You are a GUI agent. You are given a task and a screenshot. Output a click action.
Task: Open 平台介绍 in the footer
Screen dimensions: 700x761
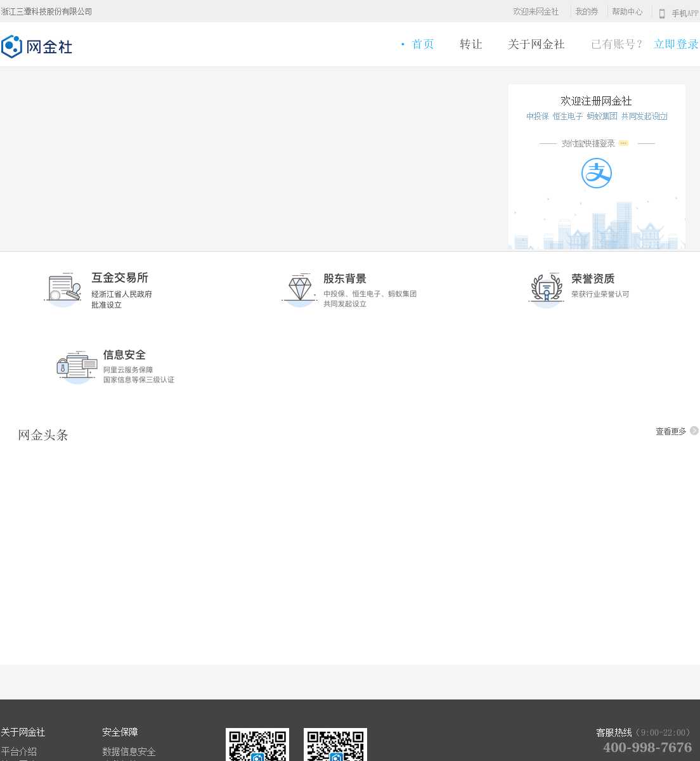click(x=19, y=751)
